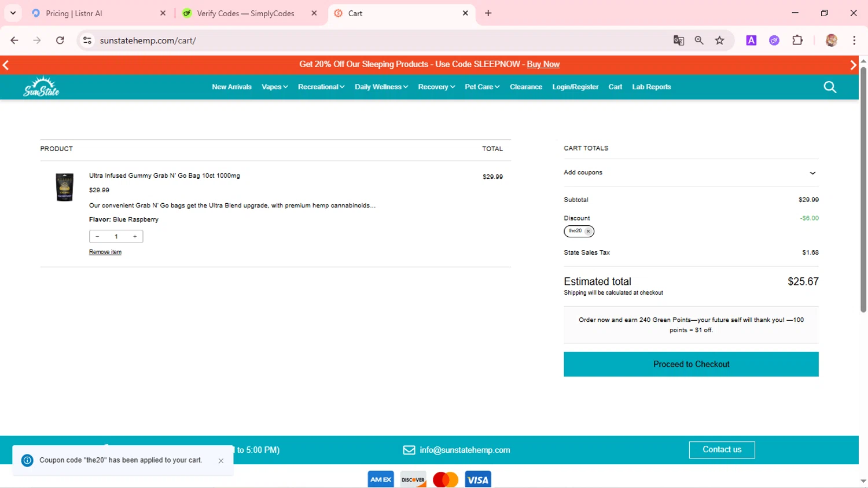Screen dimensions: 868x488
Task: Click the quantity input field
Action: (116, 236)
